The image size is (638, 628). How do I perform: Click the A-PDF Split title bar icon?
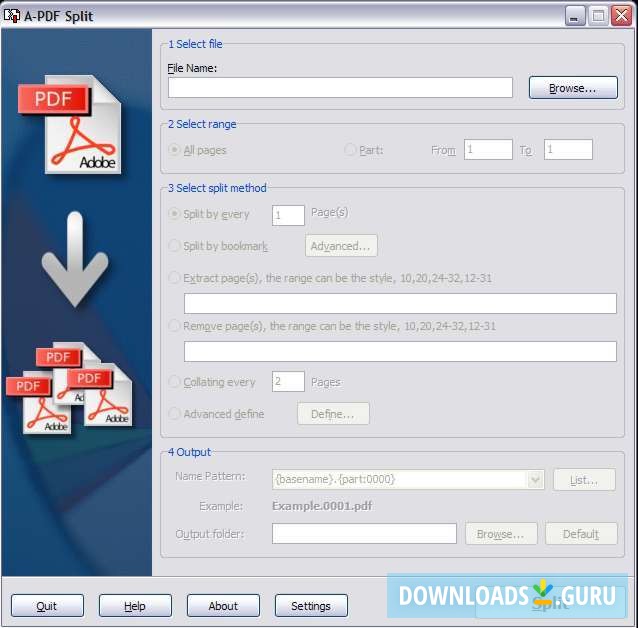11,15
